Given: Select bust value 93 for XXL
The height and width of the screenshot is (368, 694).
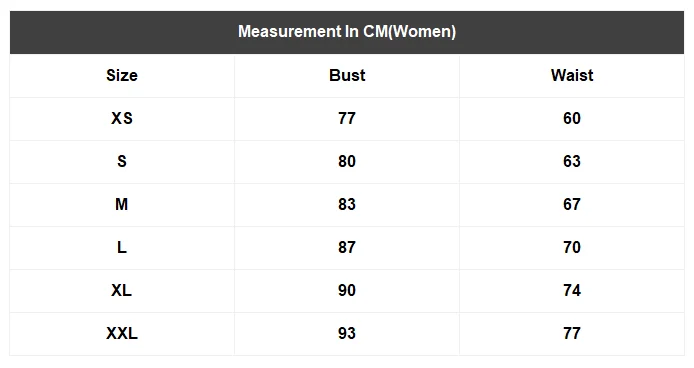Looking at the screenshot, I should (x=347, y=333).
